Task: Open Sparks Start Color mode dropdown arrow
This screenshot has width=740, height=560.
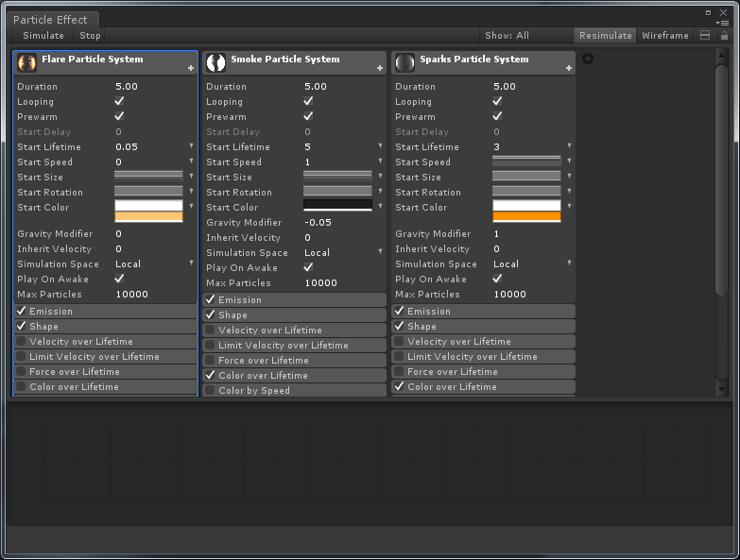Action: click(x=569, y=207)
